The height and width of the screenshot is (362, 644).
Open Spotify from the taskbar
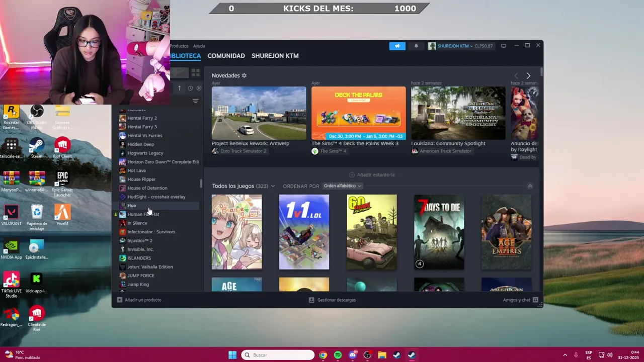click(x=338, y=355)
